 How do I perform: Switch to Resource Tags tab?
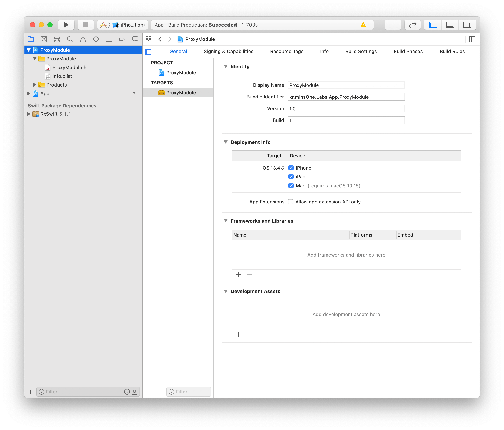[287, 51]
